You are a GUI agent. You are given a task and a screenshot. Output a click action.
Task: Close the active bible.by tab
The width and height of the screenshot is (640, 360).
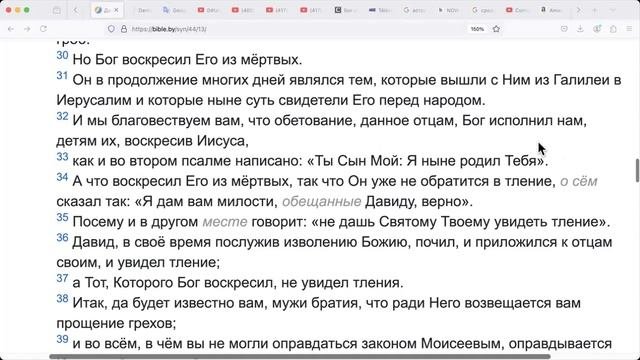[x=116, y=10]
